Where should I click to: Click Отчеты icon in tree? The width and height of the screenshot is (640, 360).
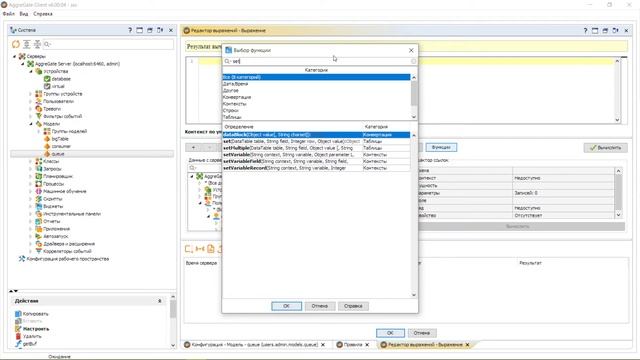pos(39,221)
